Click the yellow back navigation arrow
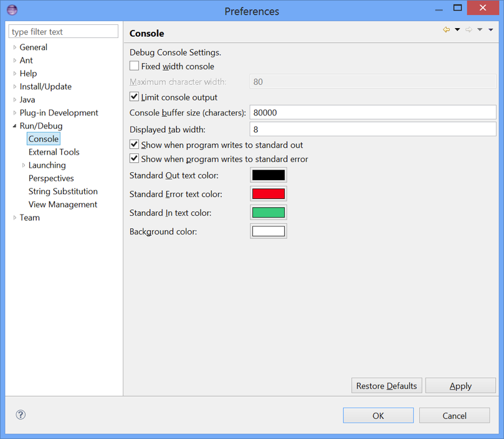The width and height of the screenshot is (504, 439). pos(446,29)
